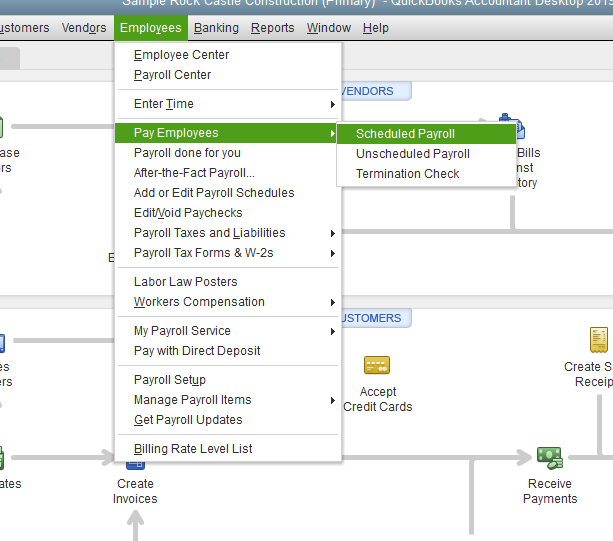Choose Termination Check from submenu
Image resolution: width=613 pixels, height=541 pixels.
[x=426, y=174]
